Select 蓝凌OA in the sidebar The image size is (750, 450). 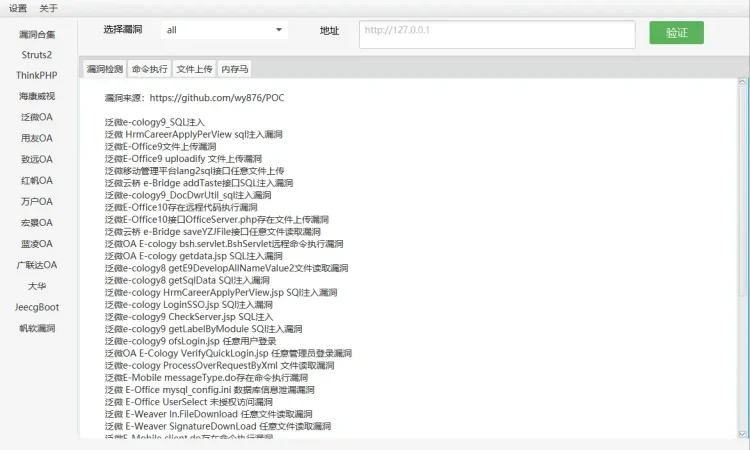pos(37,243)
